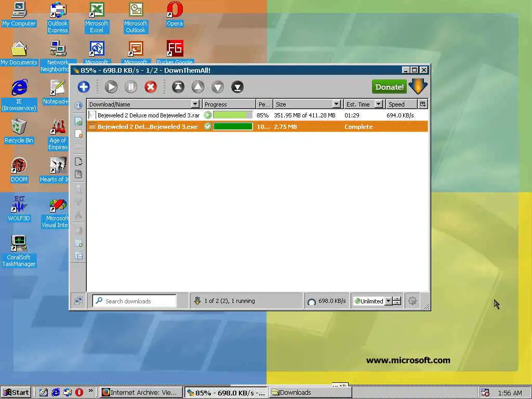Screen dimensions: 532x399
Task: Click sidebar document icon with green arrow
Action: [x=78, y=121]
